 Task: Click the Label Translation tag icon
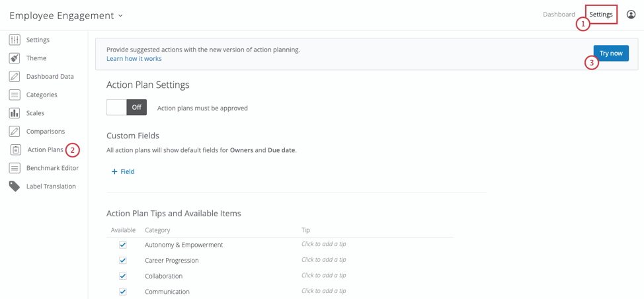15,187
